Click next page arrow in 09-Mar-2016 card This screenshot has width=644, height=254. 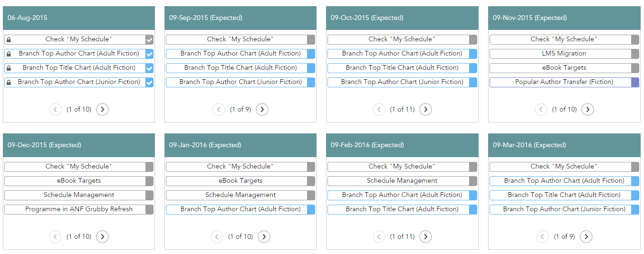point(586,237)
